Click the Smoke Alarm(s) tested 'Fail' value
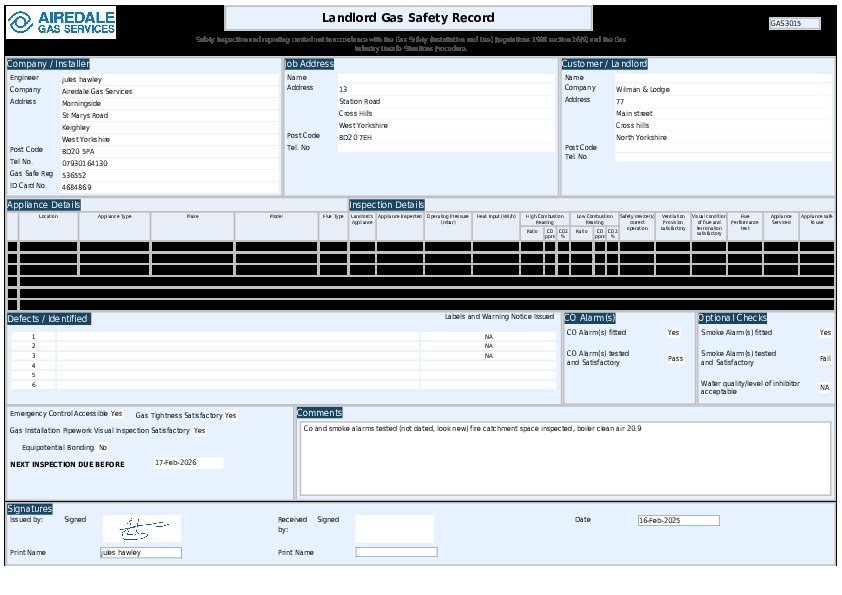The image size is (842, 595). click(825, 358)
